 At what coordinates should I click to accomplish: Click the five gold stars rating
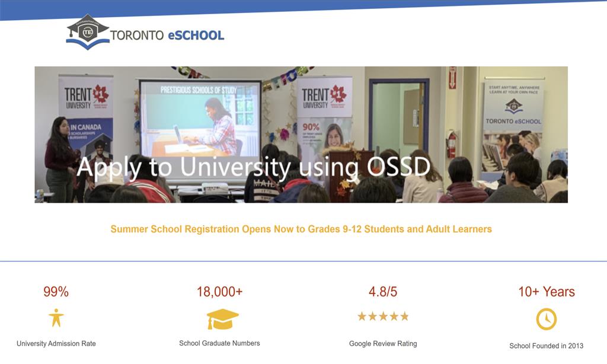(383, 317)
